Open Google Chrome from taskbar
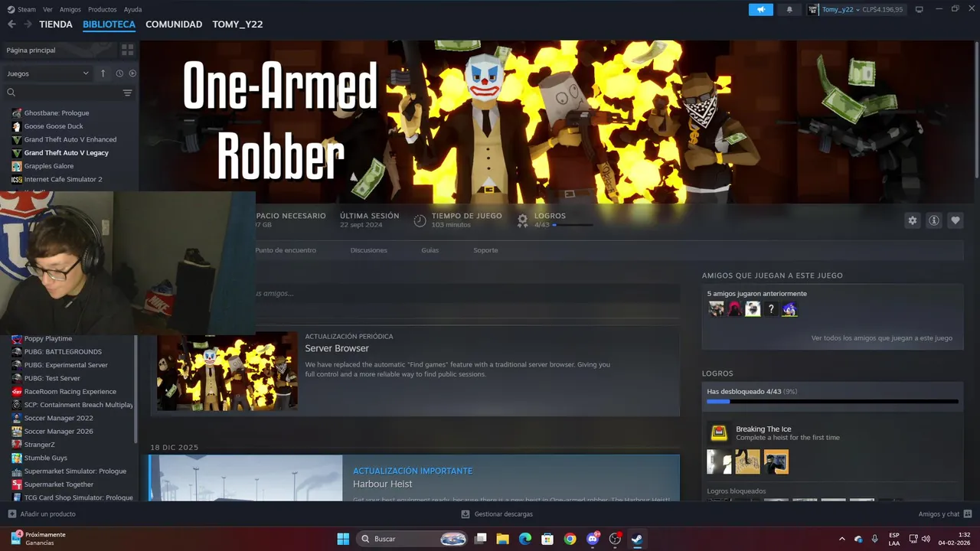 click(x=570, y=539)
